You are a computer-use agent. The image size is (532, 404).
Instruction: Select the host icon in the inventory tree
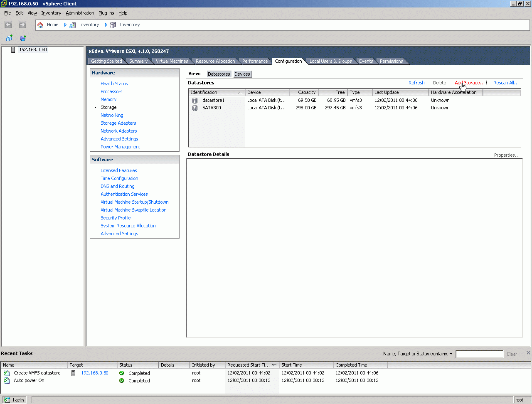point(13,50)
